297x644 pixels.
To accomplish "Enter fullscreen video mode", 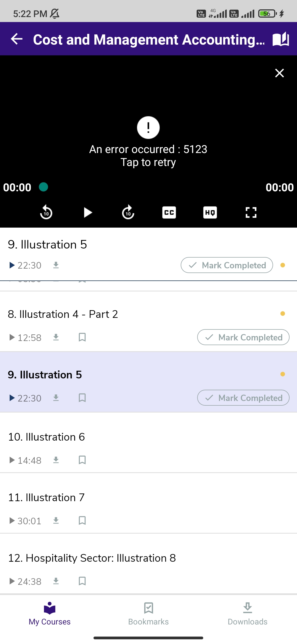I will click(251, 212).
